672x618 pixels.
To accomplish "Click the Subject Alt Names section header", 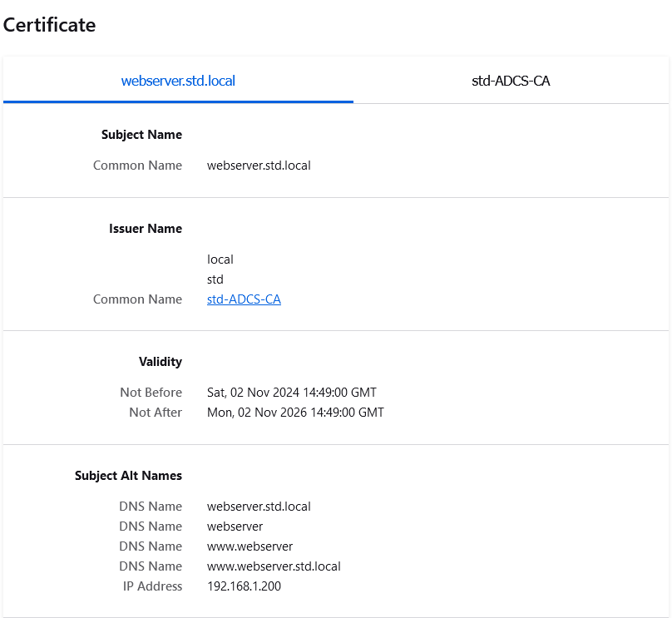I will pyautogui.click(x=128, y=475).
